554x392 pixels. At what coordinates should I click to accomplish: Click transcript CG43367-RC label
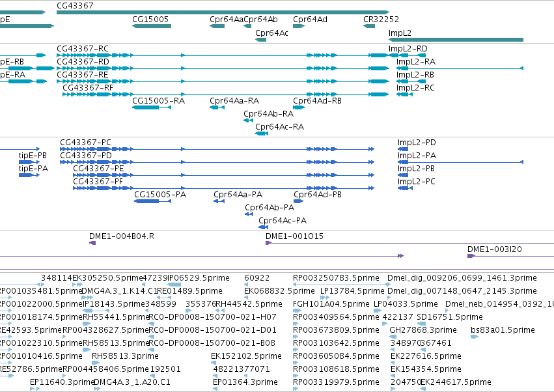click(x=83, y=48)
